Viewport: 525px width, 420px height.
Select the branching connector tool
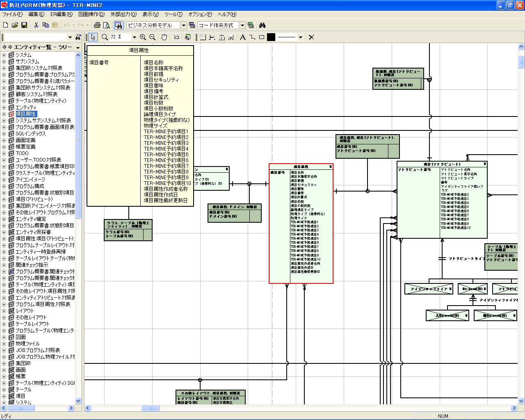231,37
